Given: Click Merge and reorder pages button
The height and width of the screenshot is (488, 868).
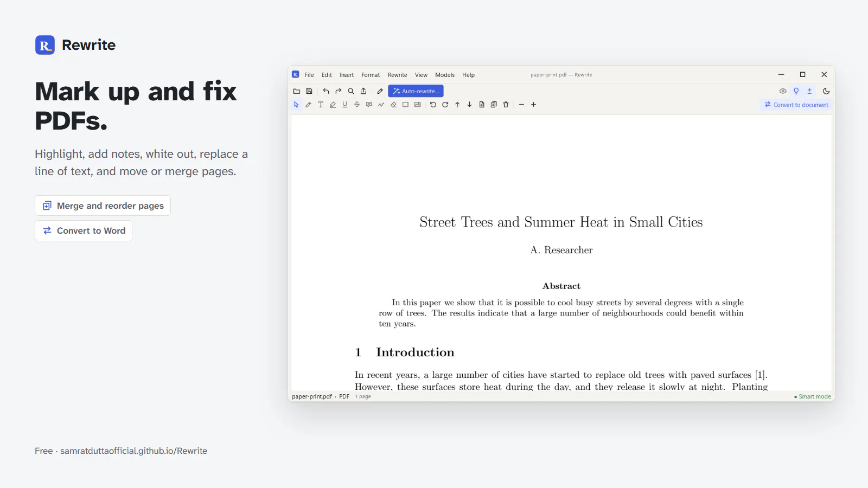Looking at the screenshot, I should 103,206.
